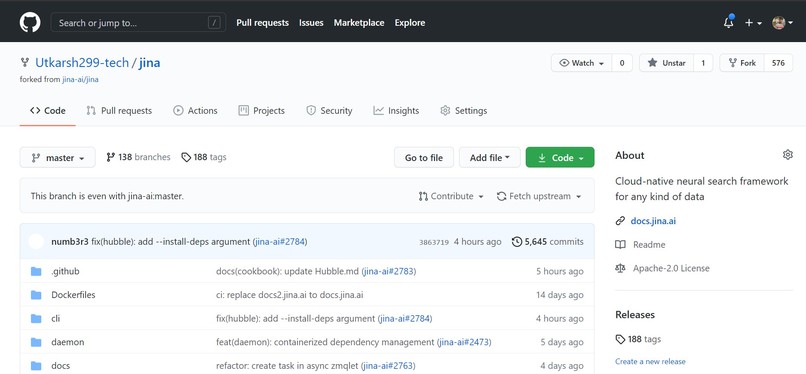Screen dimensions: 806x374
Task: Switch to the Settings tab
Action: pos(464,110)
